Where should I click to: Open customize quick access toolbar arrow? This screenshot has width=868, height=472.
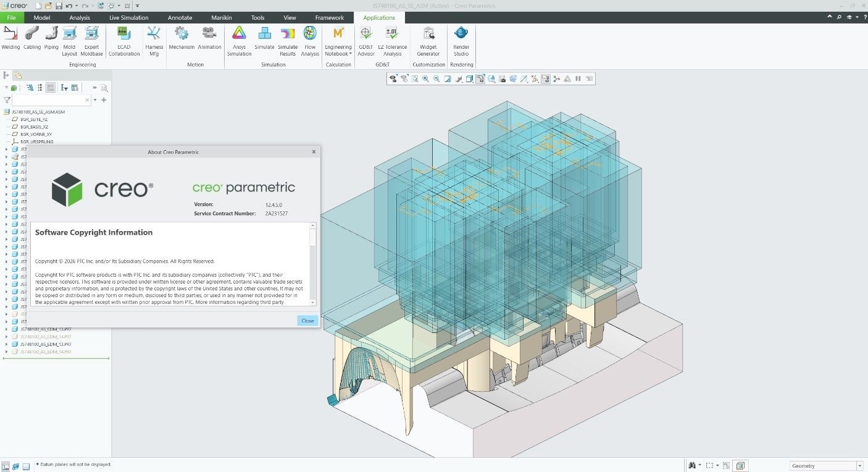(x=138, y=6)
